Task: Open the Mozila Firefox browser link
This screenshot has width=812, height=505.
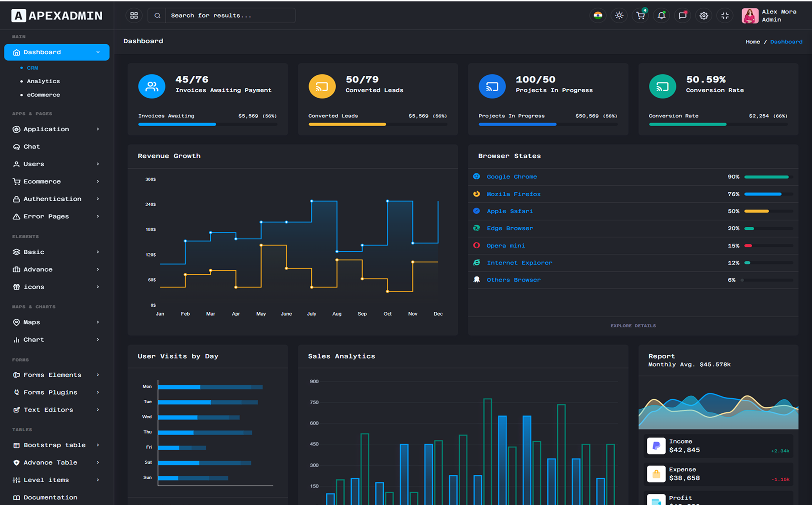Action: [514, 194]
